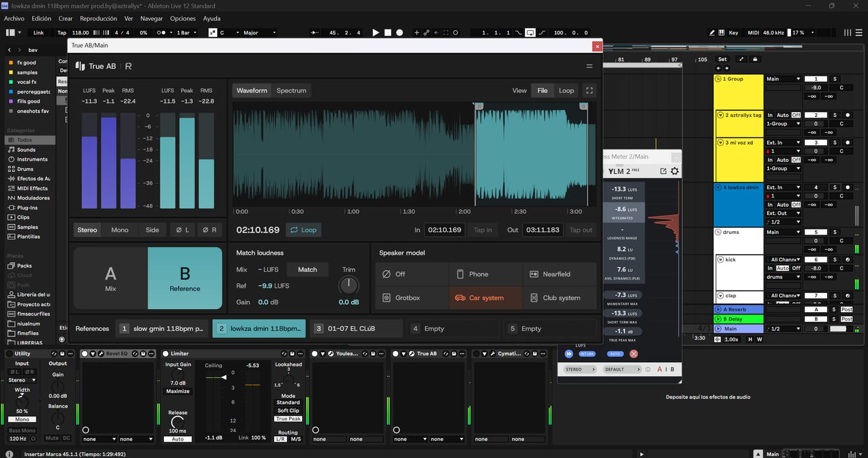Enable True Peak mode in Limiter
This screenshot has width=868, height=458.
(x=288, y=419)
